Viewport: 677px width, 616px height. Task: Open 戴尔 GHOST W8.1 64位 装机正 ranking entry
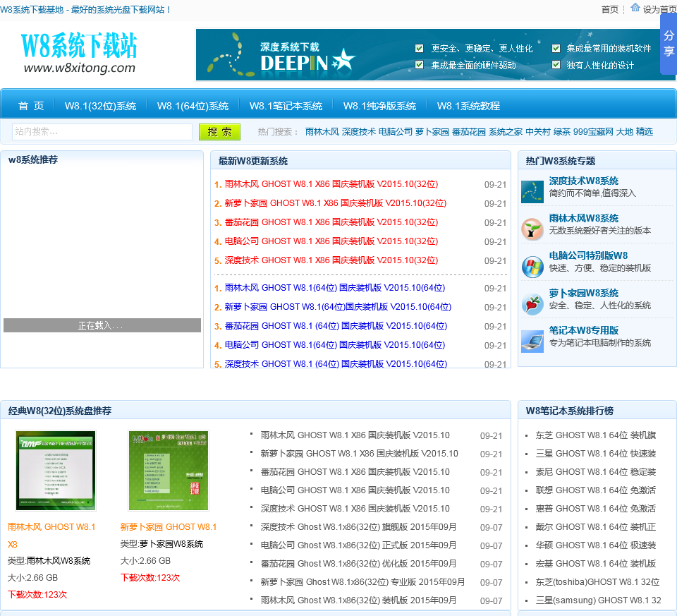click(x=596, y=527)
